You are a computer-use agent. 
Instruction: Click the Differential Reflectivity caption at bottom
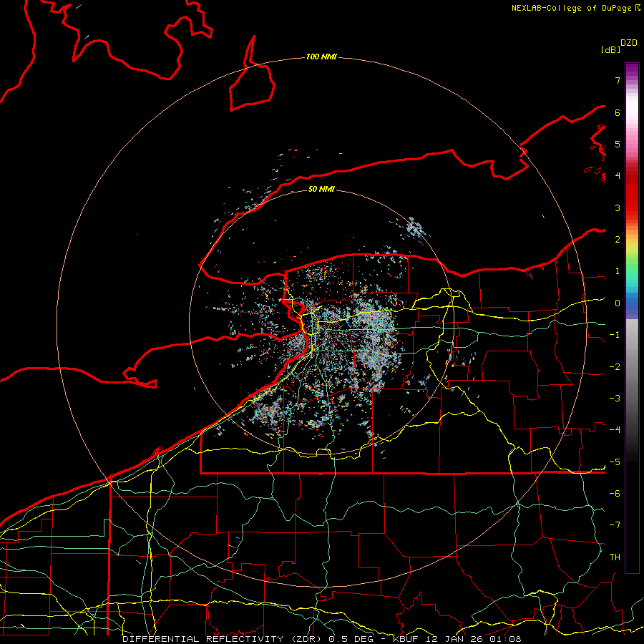tap(322, 639)
